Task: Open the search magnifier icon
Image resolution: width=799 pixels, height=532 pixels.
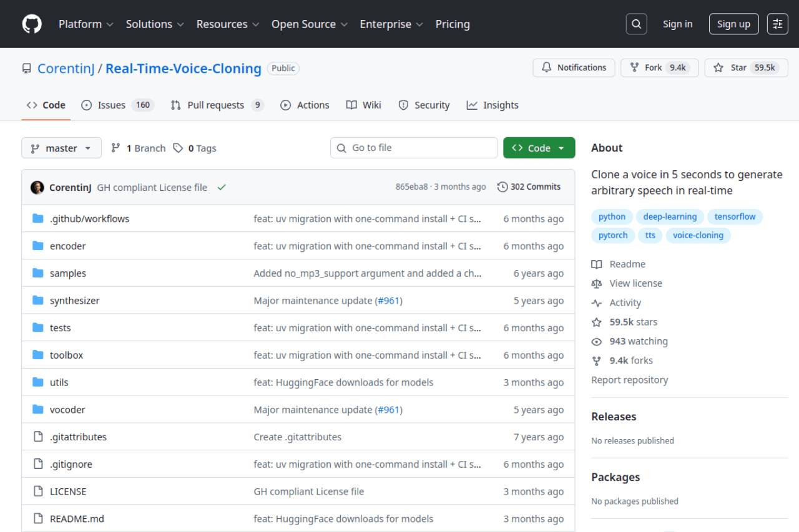Action: pos(636,24)
